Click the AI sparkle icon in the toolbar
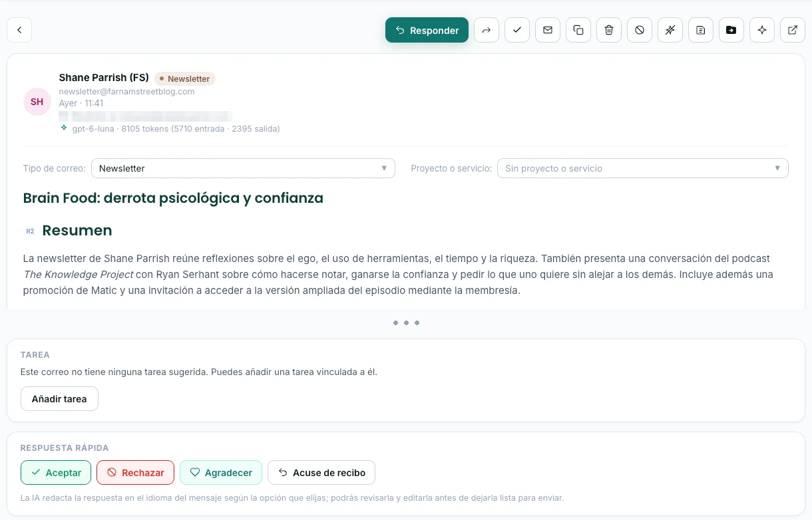The width and height of the screenshot is (812, 520). click(x=762, y=30)
